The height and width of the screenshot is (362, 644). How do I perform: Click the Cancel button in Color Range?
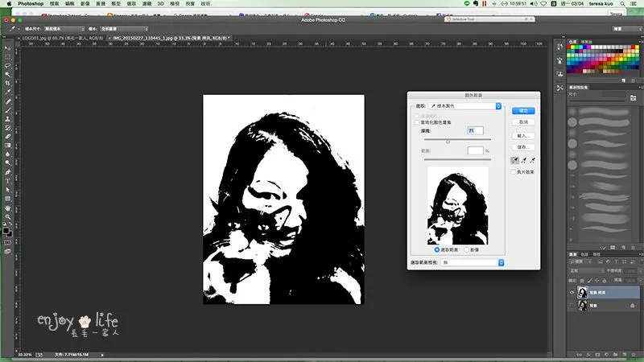click(523, 122)
